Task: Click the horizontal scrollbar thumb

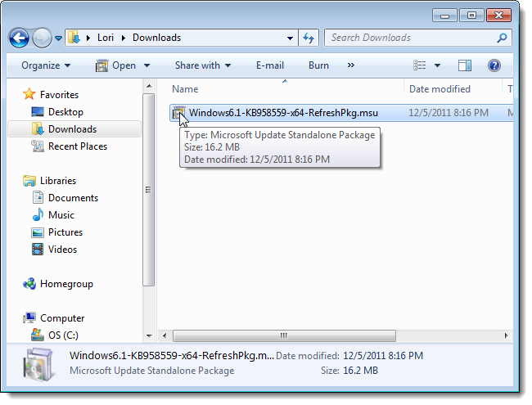Action: 284,336
